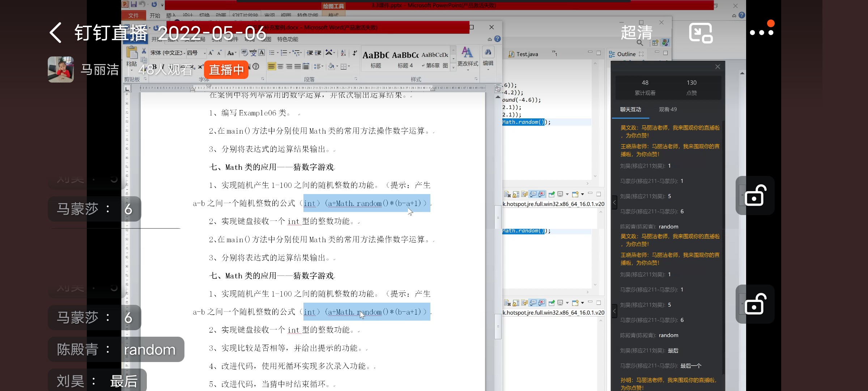Viewport: 868px width, 391px height.
Task: Click the Word document vertical scrollbar
Action: (x=498, y=217)
